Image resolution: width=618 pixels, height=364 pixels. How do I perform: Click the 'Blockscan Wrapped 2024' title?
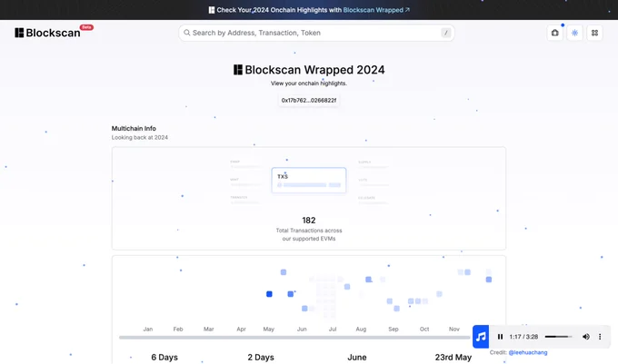309,70
